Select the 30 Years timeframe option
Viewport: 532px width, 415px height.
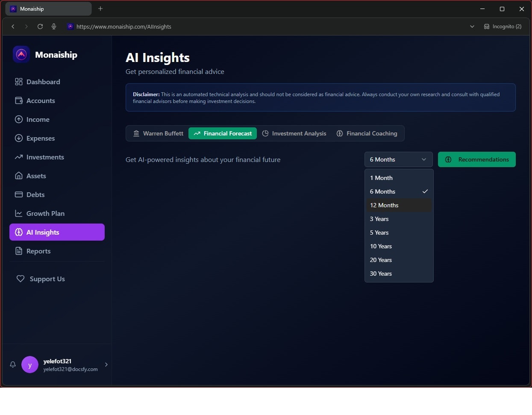coord(381,274)
